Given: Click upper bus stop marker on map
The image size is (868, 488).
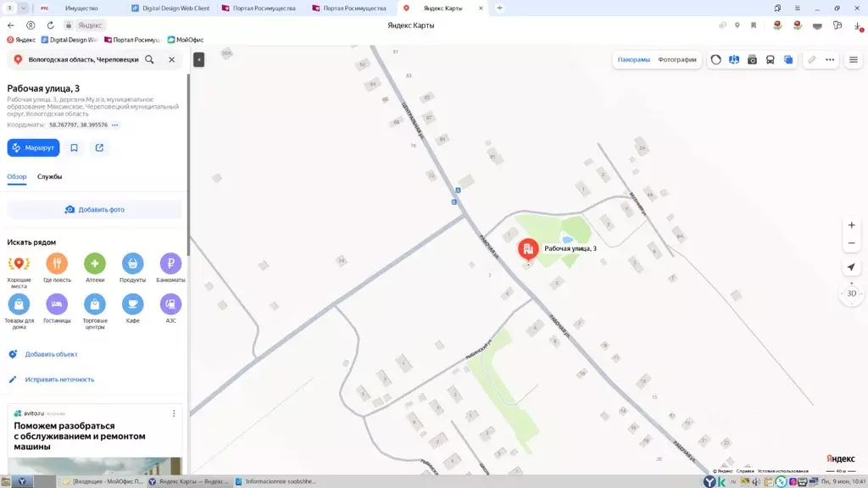Looking at the screenshot, I should [x=458, y=191].
